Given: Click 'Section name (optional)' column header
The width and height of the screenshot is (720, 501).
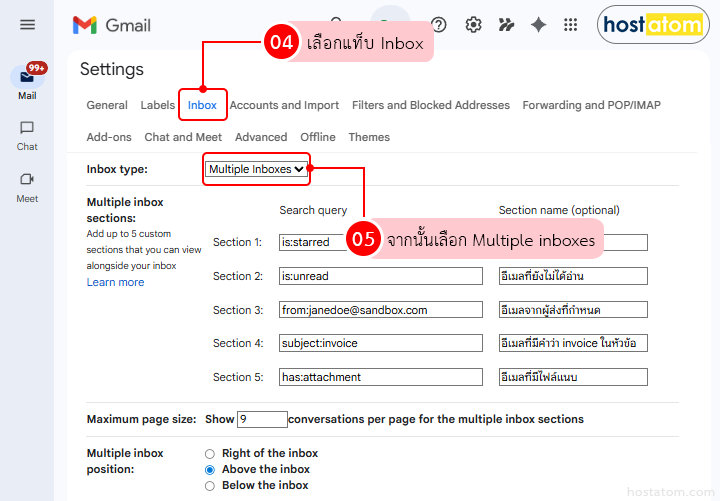Looking at the screenshot, I should tap(559, 210).
